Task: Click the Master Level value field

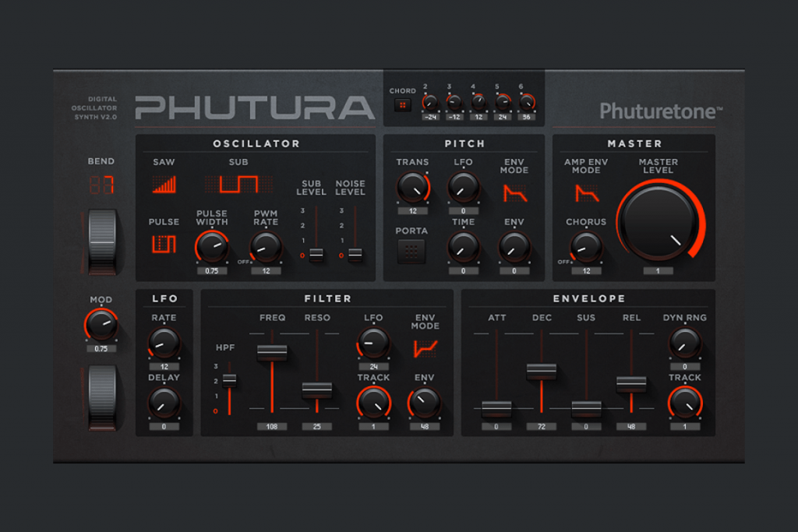Action: tap(658, 271)
